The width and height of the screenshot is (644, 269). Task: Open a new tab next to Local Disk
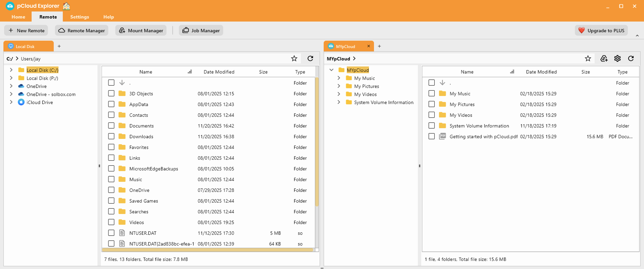tap(59, 46)
